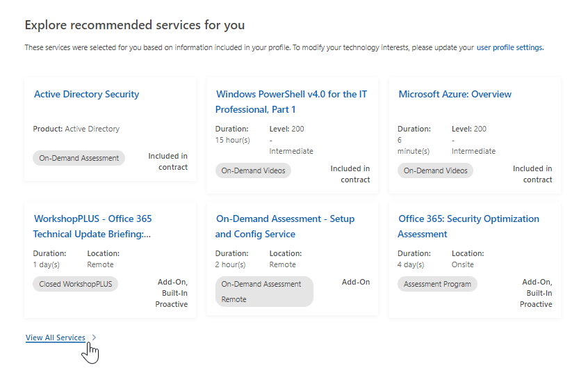Open the Active Directory Security service
The image size is (588, 373).
87,94
